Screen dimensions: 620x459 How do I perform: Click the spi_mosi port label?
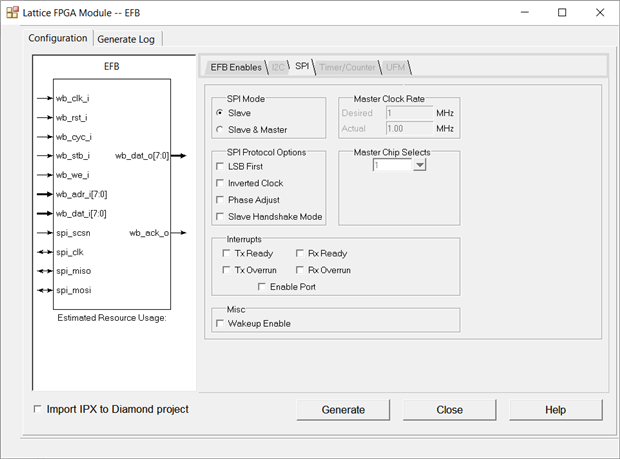74,290
